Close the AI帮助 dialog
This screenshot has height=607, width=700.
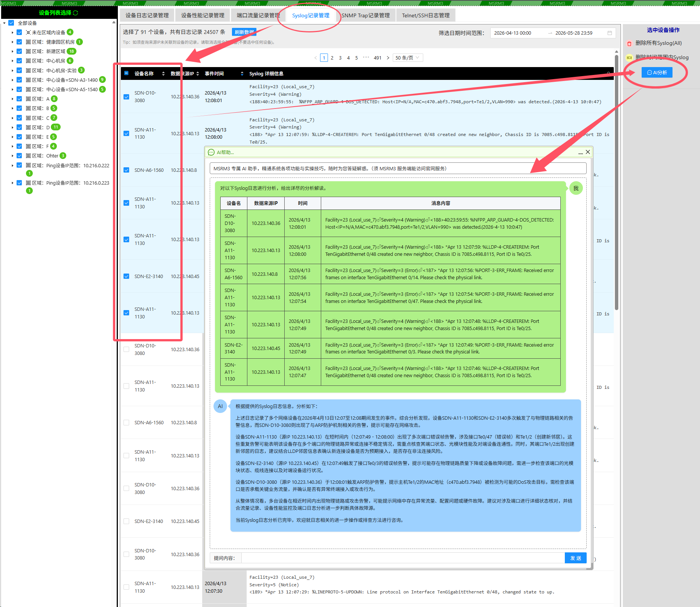click(x=588, y=152)
